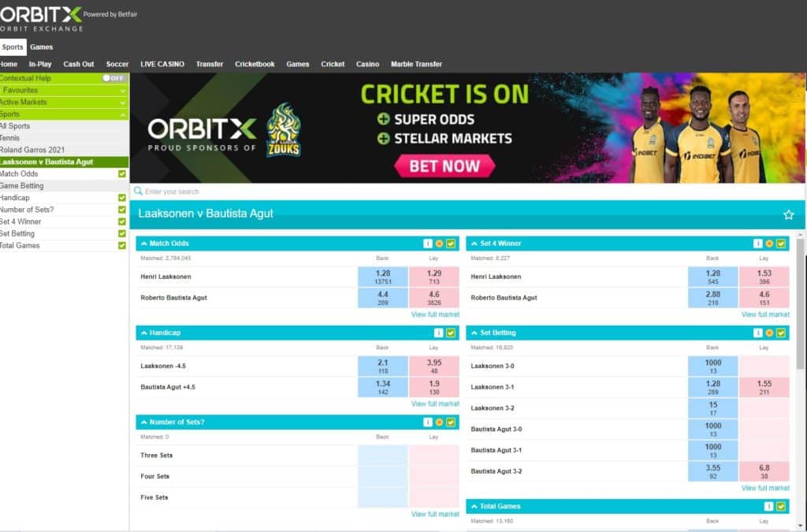Back Laaksonen -4.5 at 2.1

pos(383,366)
